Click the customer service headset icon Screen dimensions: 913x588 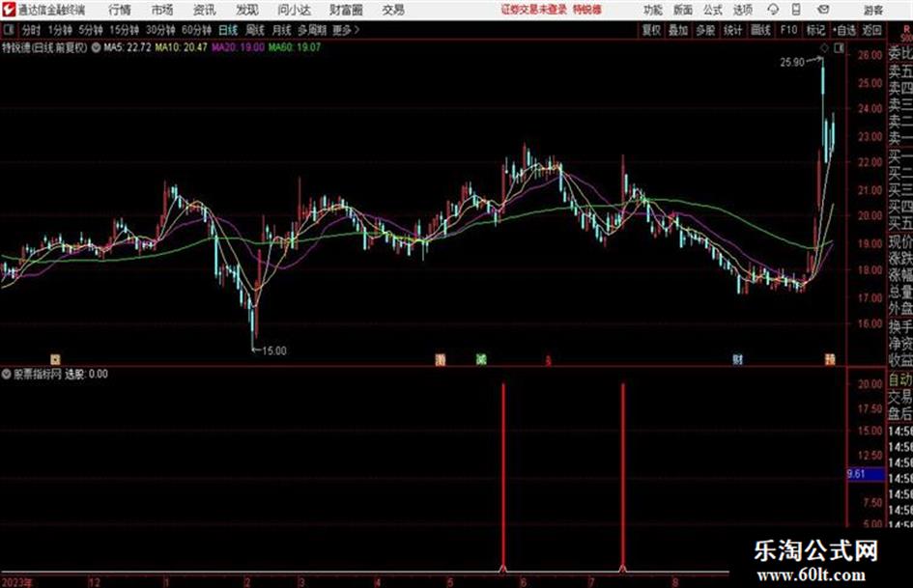click(x=773, y=10)
